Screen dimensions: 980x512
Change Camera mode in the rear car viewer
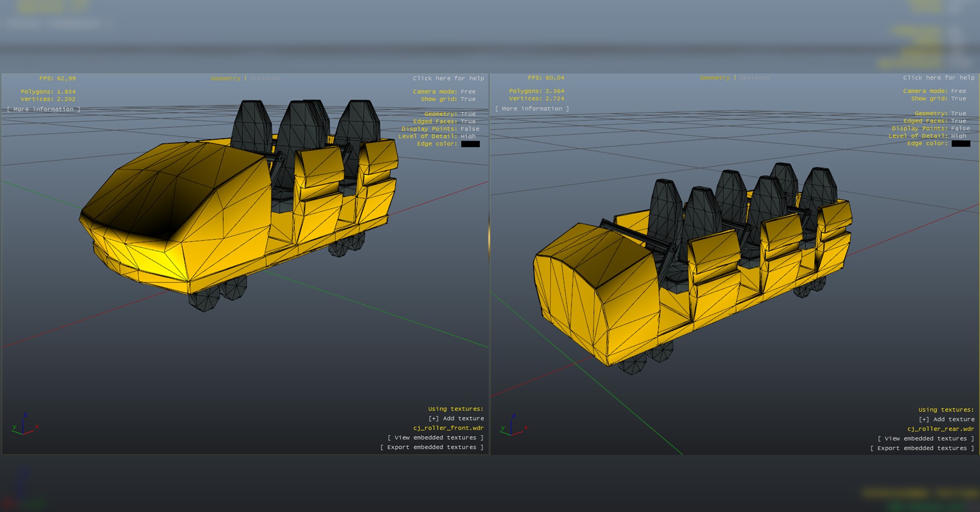958,91
